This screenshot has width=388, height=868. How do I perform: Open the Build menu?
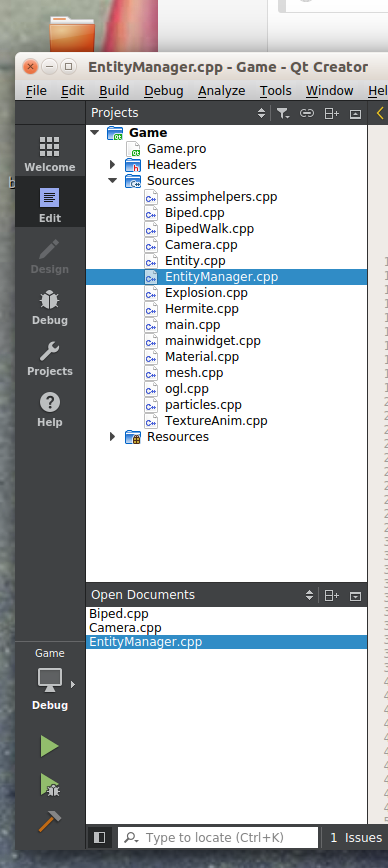(x=114, y=91)
